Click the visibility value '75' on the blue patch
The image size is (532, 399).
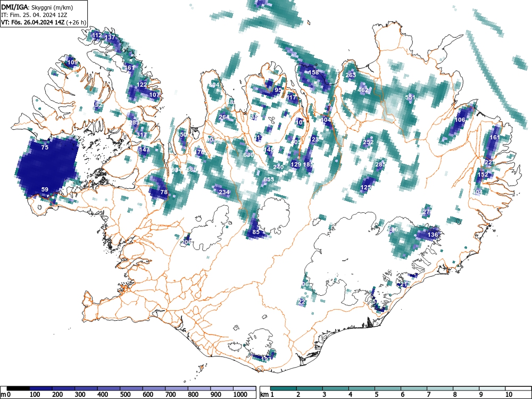(x=45, y=147)
